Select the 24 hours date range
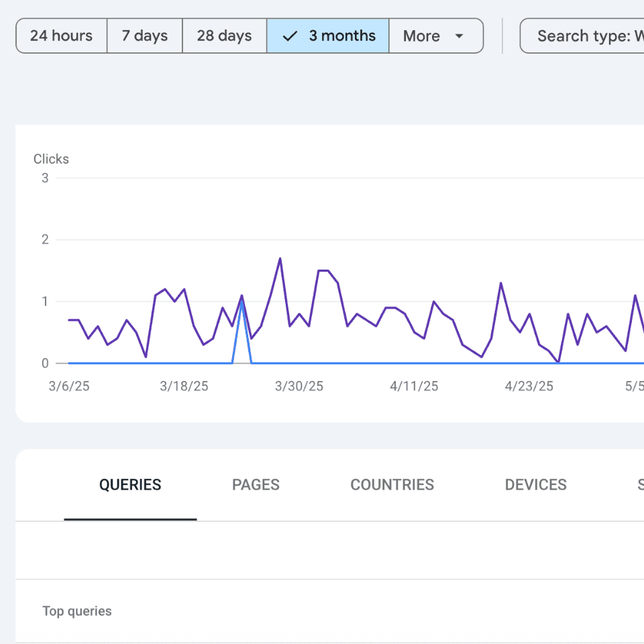 pos(61,36)
